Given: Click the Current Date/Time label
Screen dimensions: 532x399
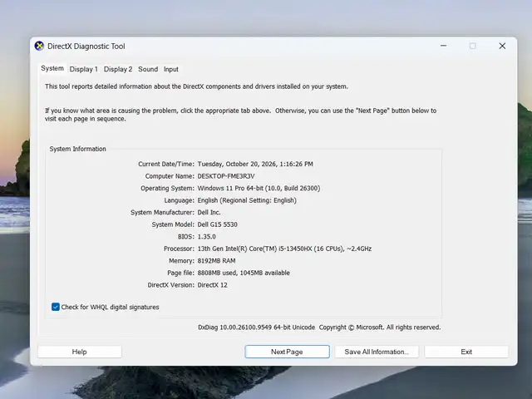Looking at the screenshot, I should point(166,164).
